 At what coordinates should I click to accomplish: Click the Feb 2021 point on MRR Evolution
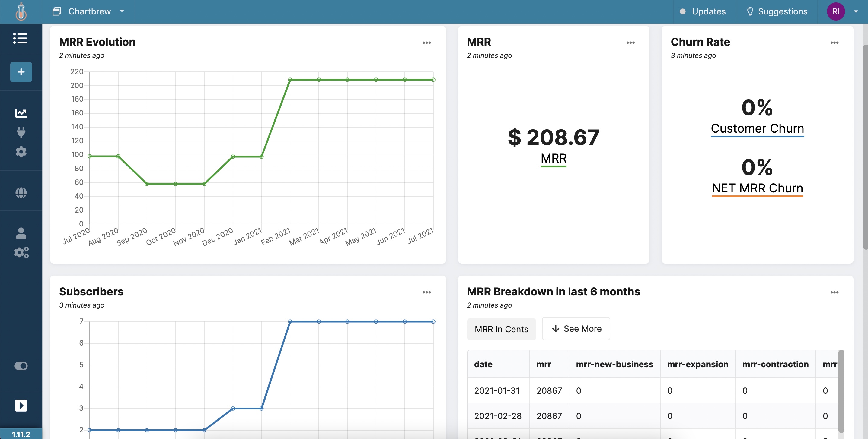(290, 80)
